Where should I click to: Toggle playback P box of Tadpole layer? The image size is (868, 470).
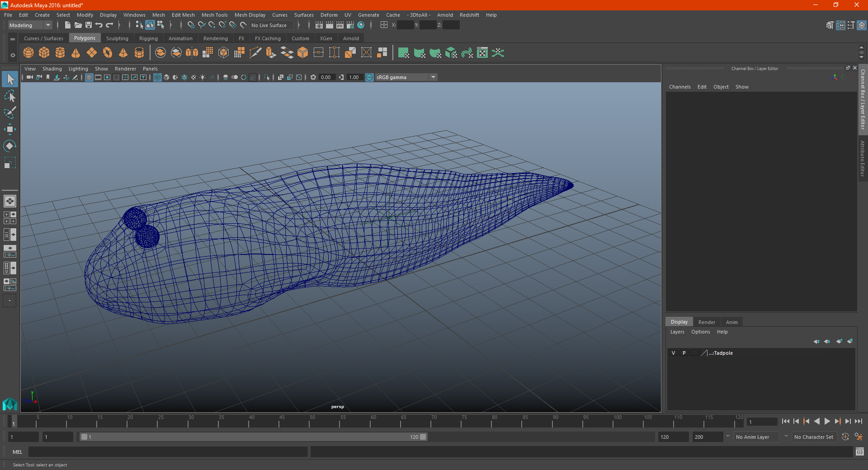click(x=684, y=353)
